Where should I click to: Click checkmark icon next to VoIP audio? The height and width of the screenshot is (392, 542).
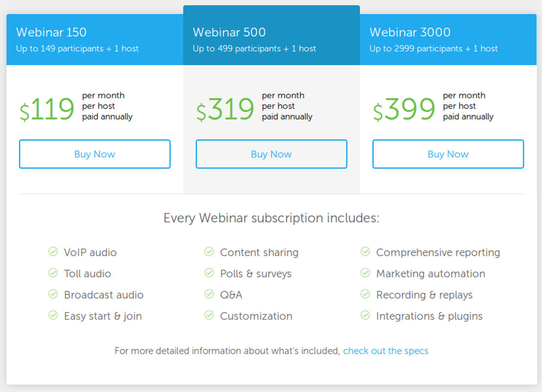pyautogui.click(x=53, y=251)
